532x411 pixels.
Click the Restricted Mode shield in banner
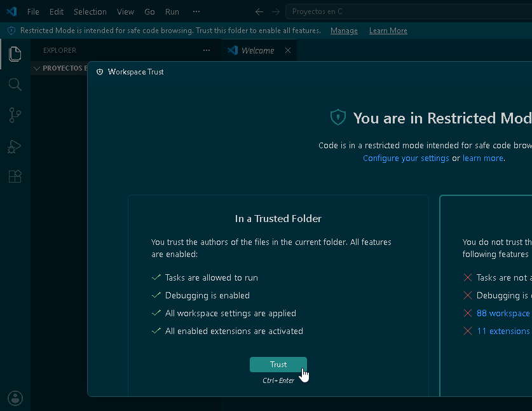(11, 31)
